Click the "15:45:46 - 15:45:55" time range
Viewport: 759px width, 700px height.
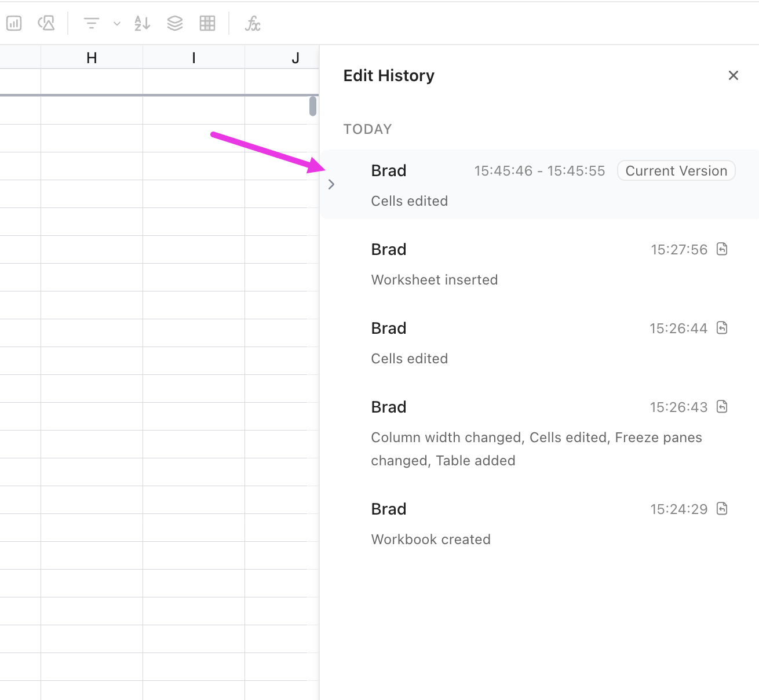(539, 171)
